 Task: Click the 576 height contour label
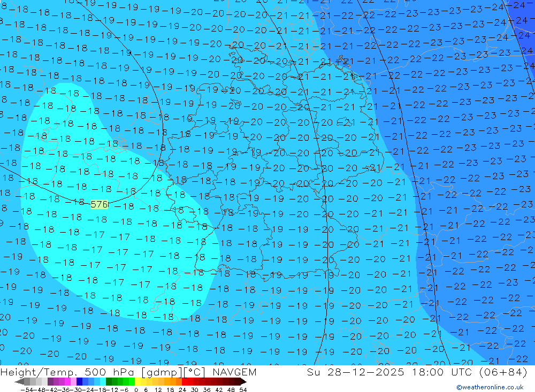point(100,204)
